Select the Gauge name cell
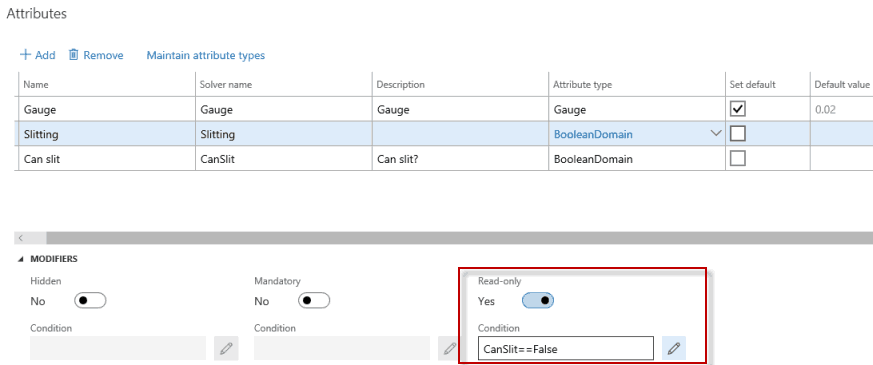Viewport: 873px width, 365px height. pos(107,110)
